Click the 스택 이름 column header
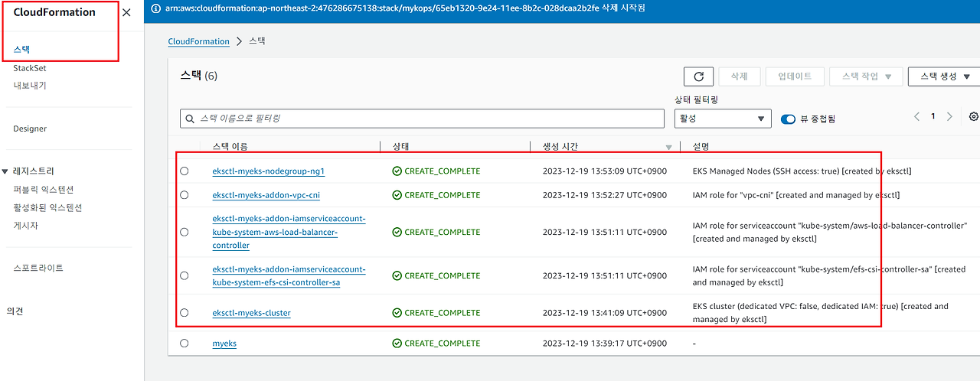980x381 pixels. point(230,146)
